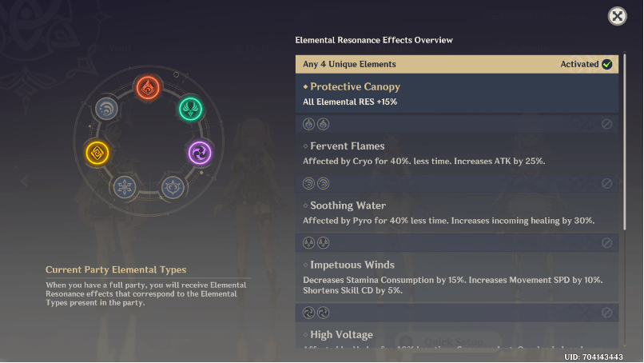Screen dimensions: 644x363
Task: Click the Soothing Water title
Action: (x=348, y=205)
